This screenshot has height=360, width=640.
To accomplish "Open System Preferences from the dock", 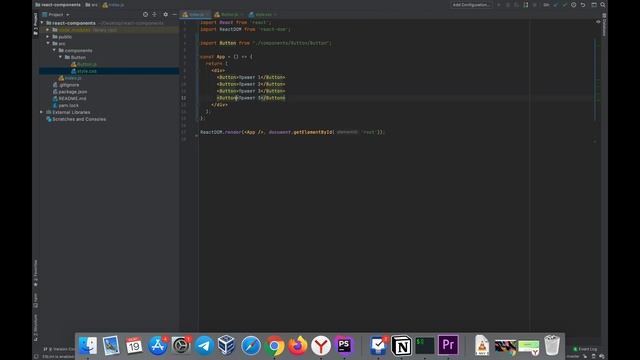I will click(x=181, y=345).
